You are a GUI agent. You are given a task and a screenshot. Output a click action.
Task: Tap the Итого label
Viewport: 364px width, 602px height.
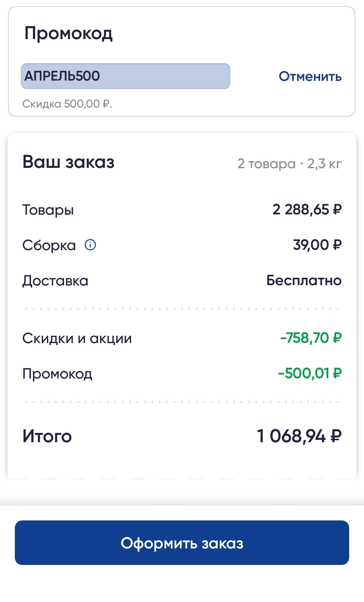coord(47,436)
